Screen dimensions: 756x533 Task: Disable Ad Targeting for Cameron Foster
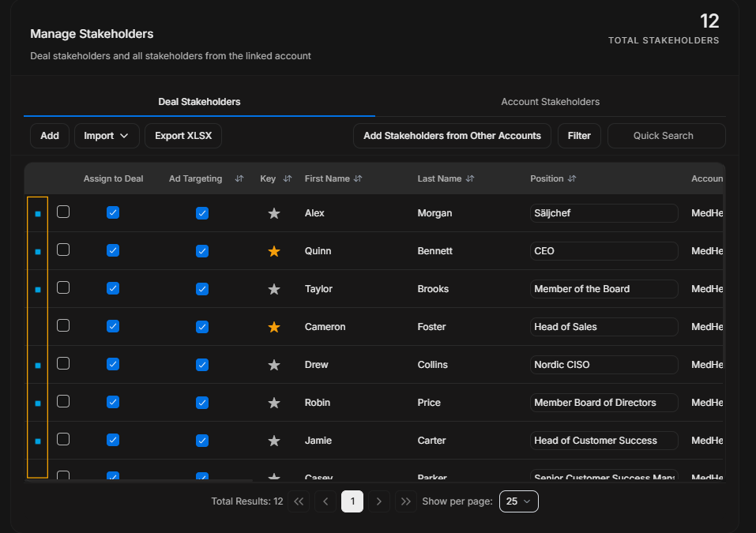coord(202,327)
